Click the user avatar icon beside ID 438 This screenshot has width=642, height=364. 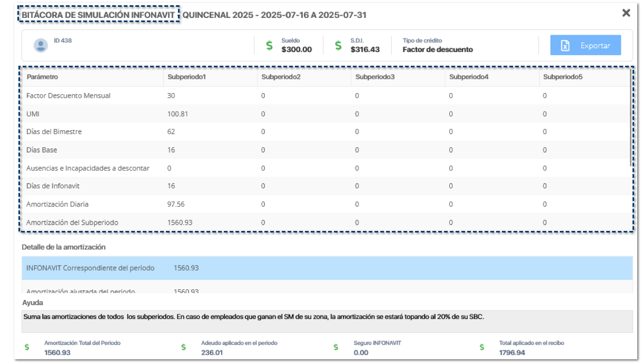41,46
